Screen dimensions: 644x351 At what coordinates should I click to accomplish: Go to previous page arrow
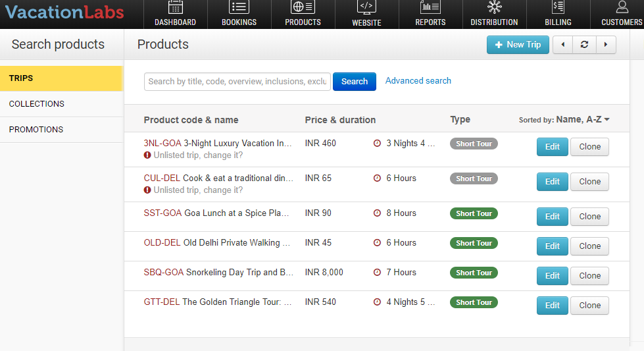(x=563, y=45)
